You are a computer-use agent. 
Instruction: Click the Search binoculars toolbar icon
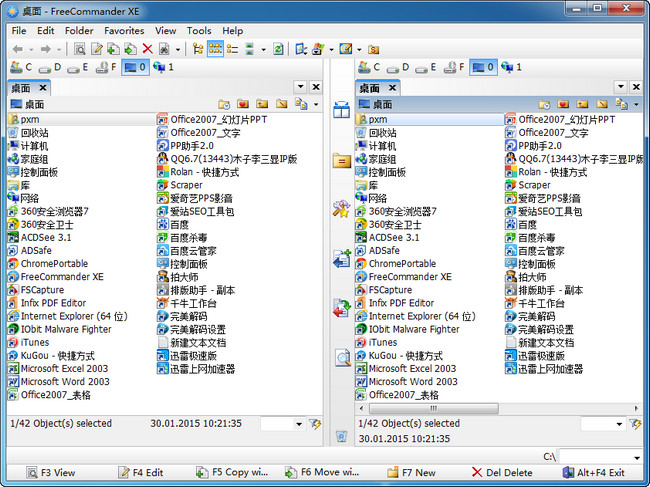[x=165, y=49]
